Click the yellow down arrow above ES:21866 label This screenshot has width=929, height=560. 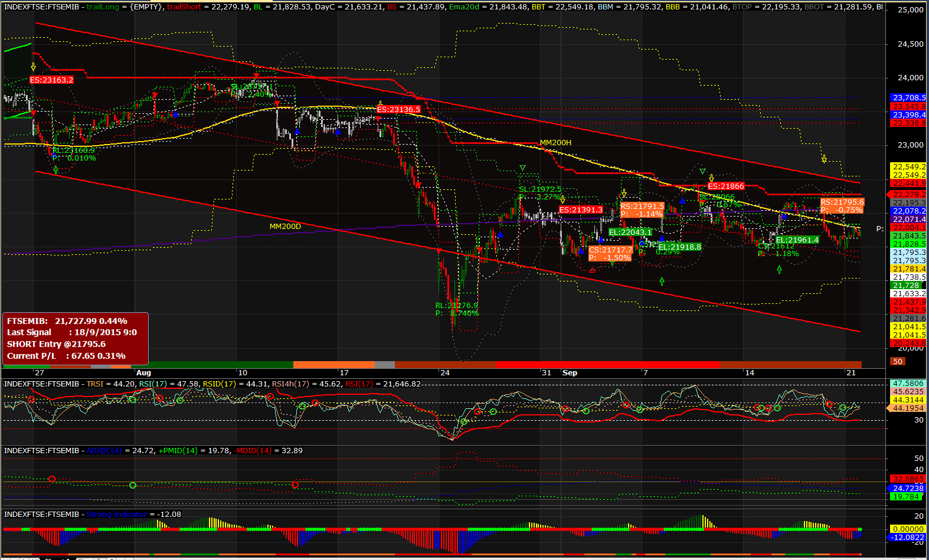pos(712,178)
